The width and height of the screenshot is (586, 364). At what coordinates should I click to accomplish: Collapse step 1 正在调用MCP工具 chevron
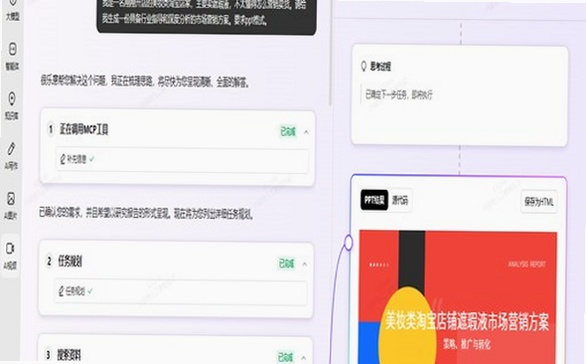click(306, 132)
